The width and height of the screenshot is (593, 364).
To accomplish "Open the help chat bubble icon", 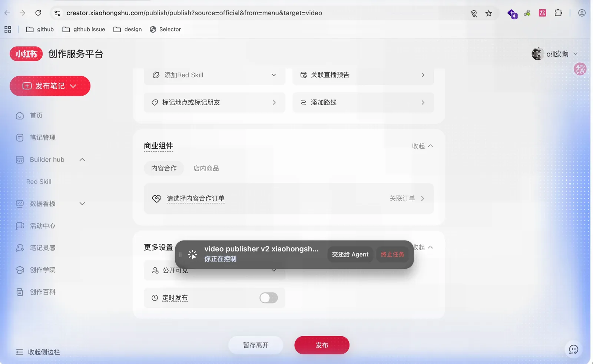I will pyautogui.click(x=573, y=350).
